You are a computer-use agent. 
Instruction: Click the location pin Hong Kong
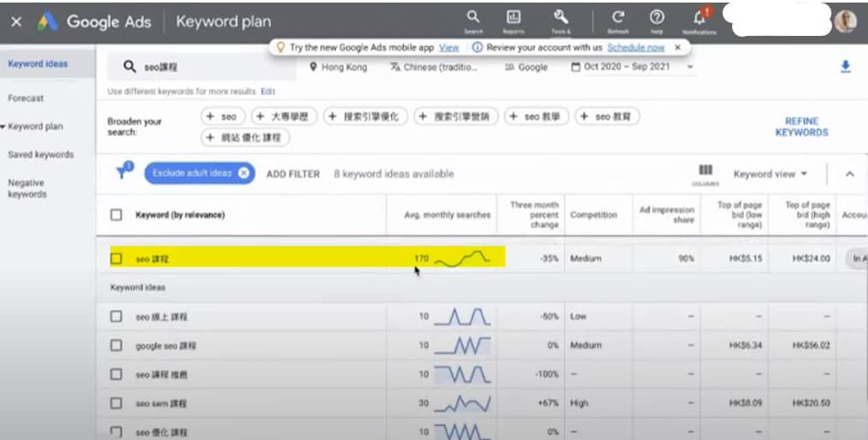tap(339, 67)
